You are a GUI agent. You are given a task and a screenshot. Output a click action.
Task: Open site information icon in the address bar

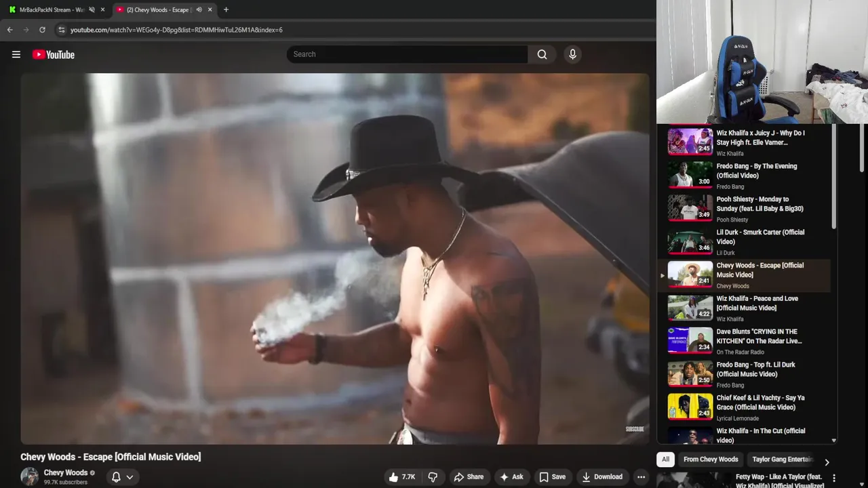[61, 30]
